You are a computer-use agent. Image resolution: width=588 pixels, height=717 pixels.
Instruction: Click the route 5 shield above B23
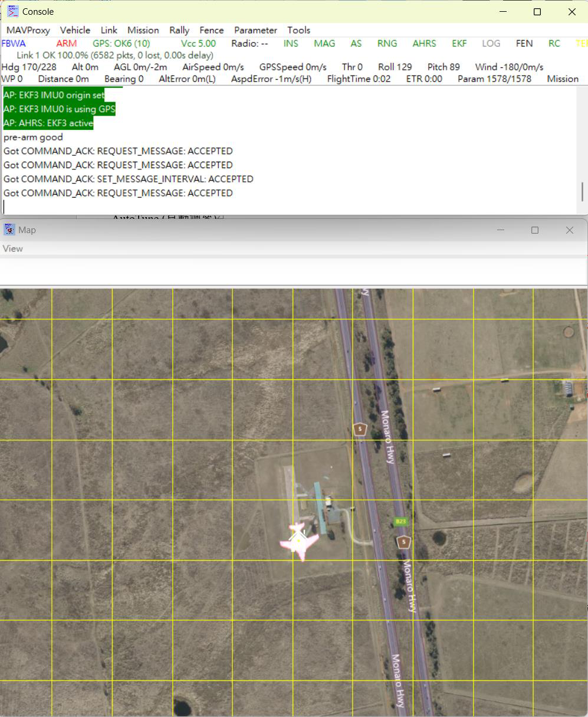point(359,429)
